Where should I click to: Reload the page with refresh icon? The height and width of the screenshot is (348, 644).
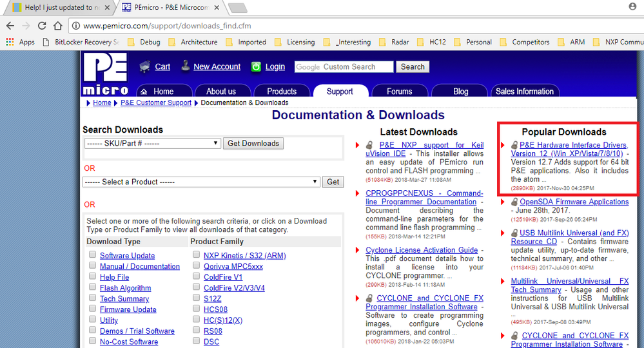pos(42,26)
